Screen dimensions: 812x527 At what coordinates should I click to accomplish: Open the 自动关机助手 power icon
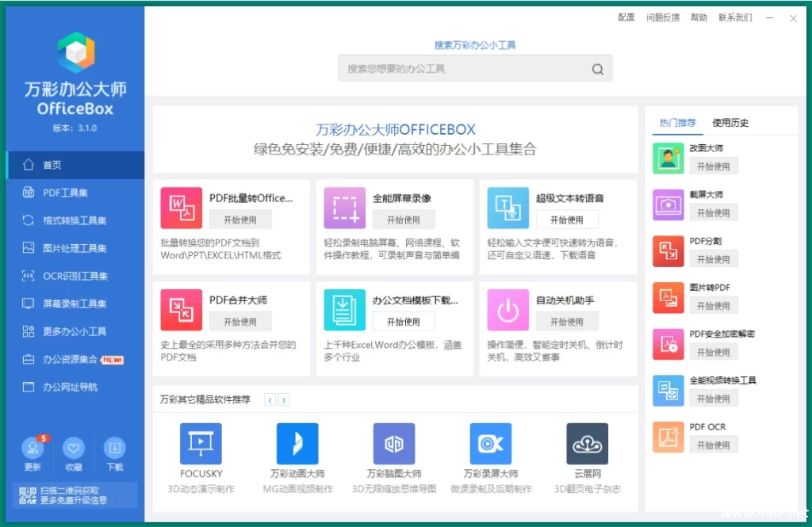[507, 310]
